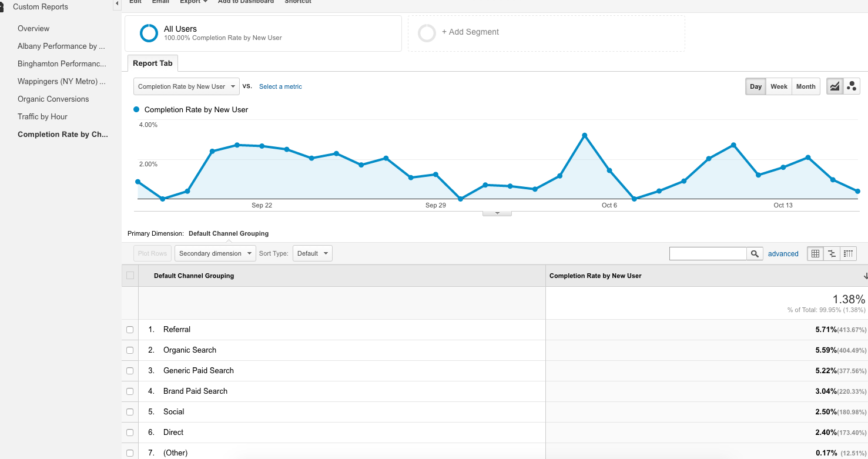Screen dimensions: 868x459
Task: Select the pivot view icon
Action: pos(832,254)
